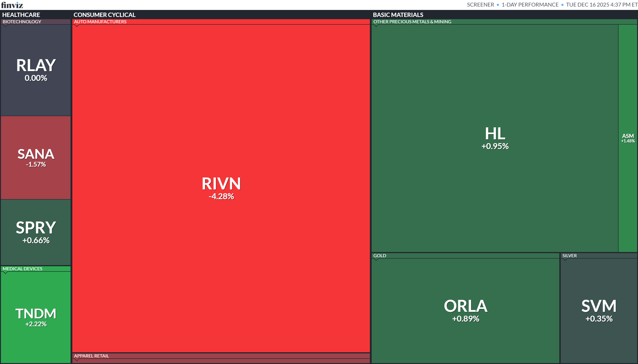This screenshot has width=638, height=364.
Task: Click the narrow ASM tile
Action: click(628, 138)
